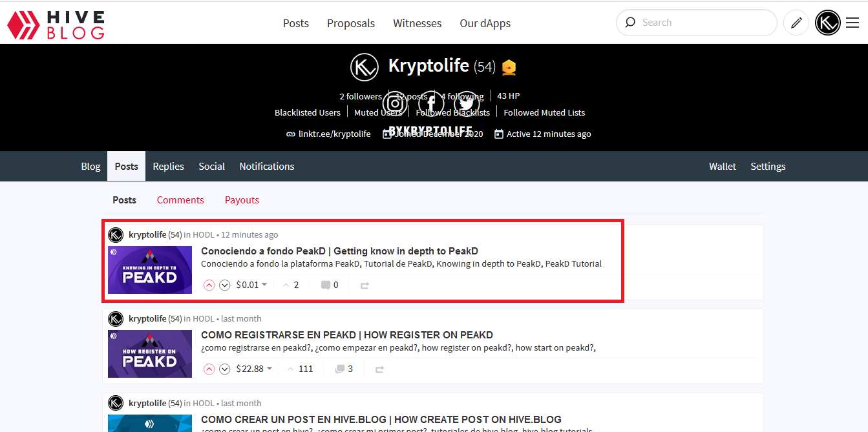Open the HOW REGISTER ON PEAKD thumbnail
Viewport: 868px width, 432px height.
[150, 354]
